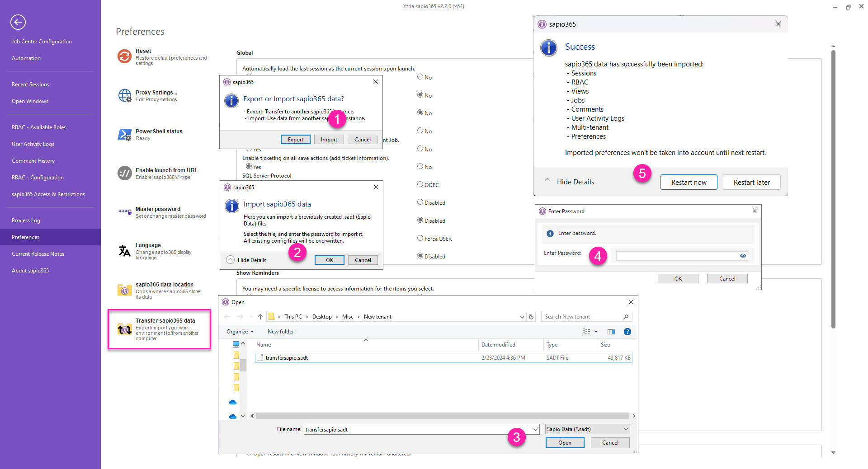This screenshot has height=469, width=868.
Task: Click the back arrow in Open dialog
Action: [x=227, y=317]
